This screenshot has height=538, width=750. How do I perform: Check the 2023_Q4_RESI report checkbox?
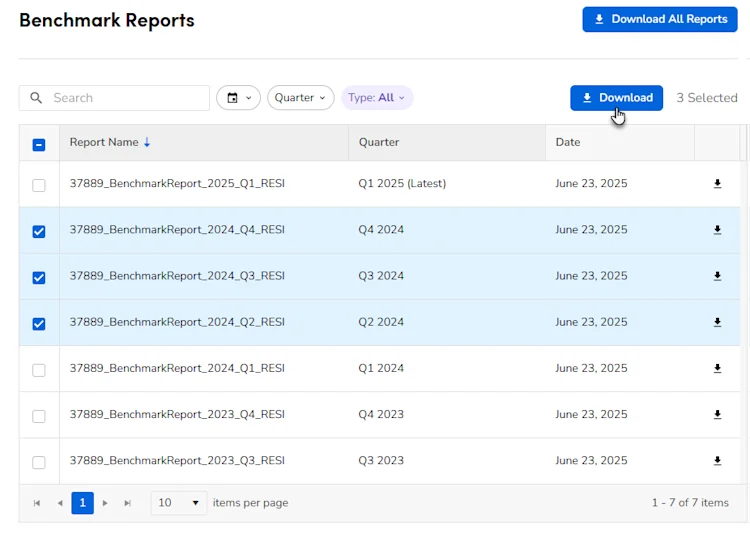(39, 416)
